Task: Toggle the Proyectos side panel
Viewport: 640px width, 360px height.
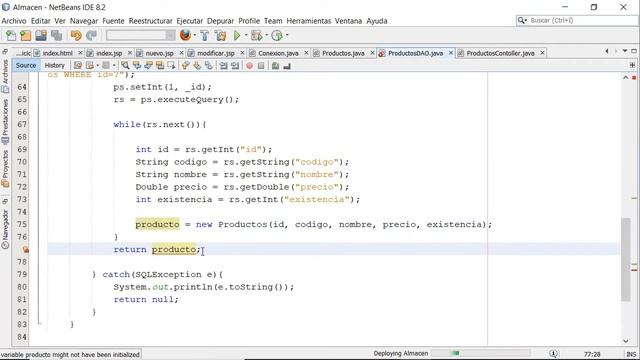Action: click(x=5, y=169)
